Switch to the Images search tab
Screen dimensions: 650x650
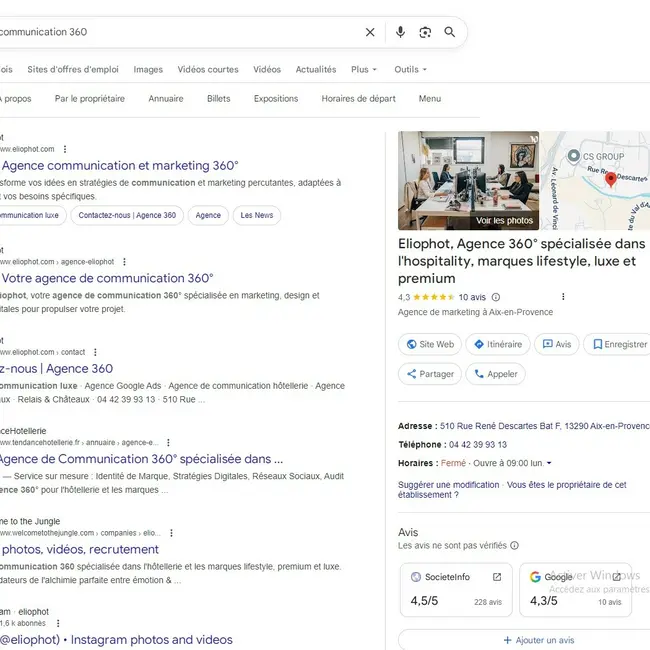pyautogui.click(x=148, y=70)
